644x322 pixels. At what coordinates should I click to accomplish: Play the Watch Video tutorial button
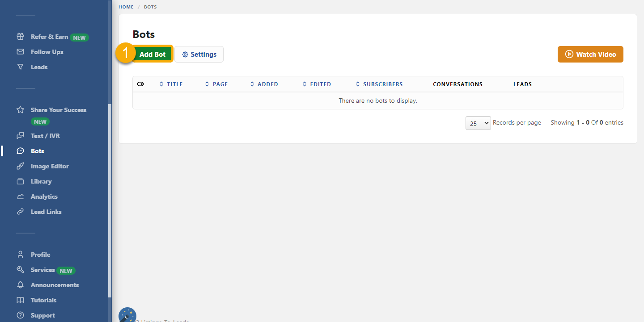coord(590,54)
